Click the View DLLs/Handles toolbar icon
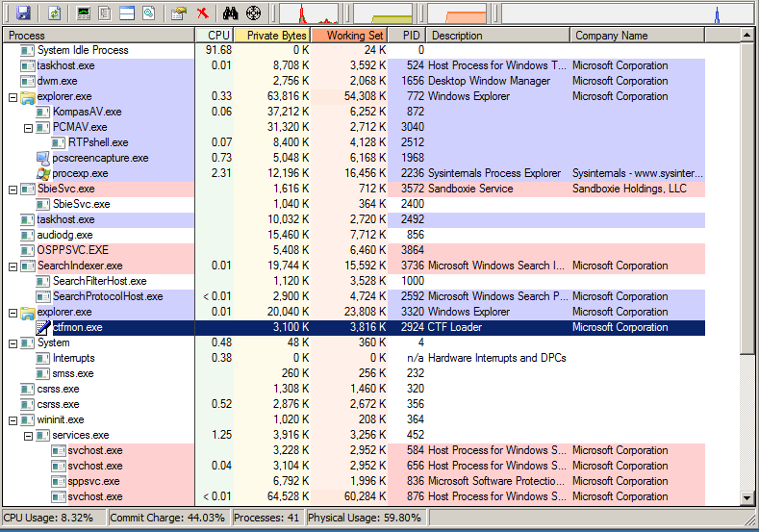The image size is (759, 532). point(149,13)
